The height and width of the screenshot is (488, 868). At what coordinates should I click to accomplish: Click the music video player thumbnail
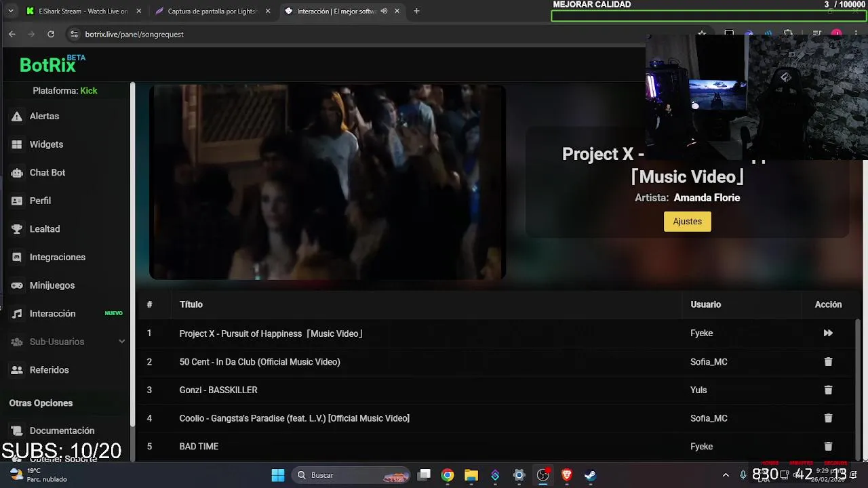point(328,182)
